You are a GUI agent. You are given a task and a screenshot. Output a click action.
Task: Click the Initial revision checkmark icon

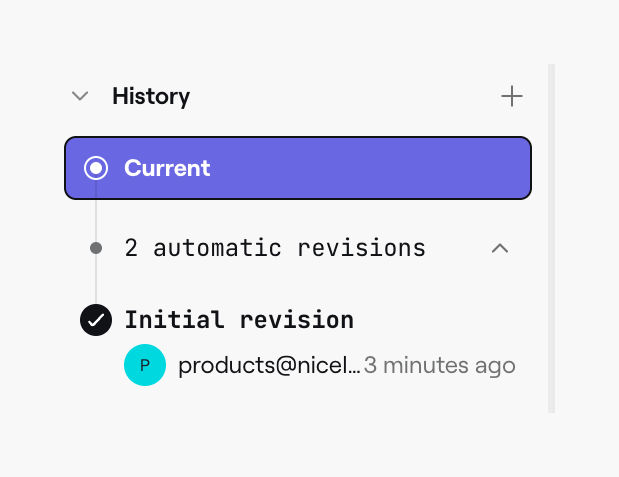[96, 320]
